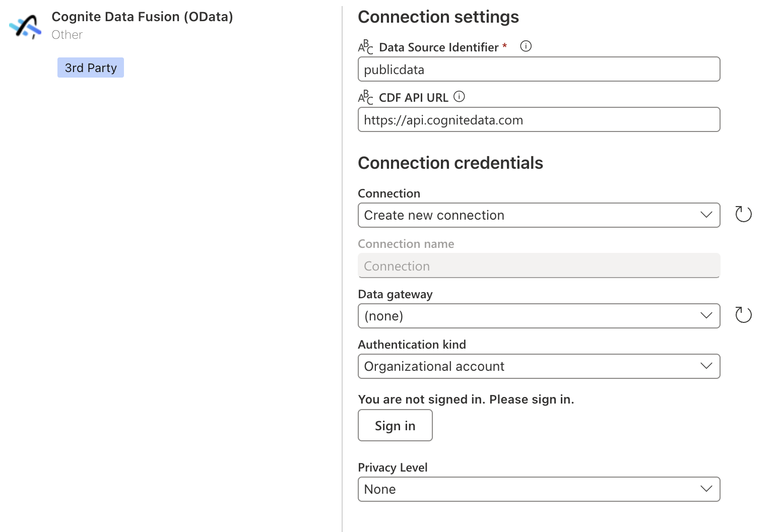Refresh the Connection list
The image size is (779, 532).
coord(743,214)
